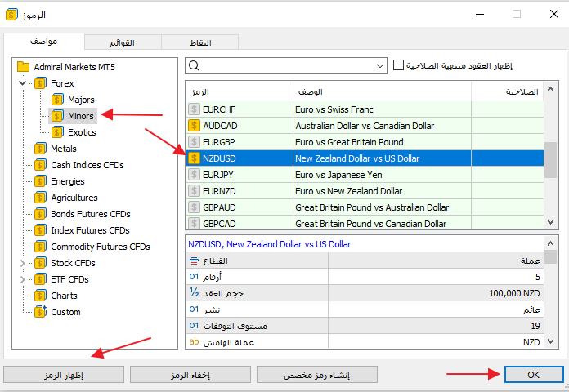The image size is (569, 392).
Task: Click the Bonds Futures CFDs icon
Action: click(x=40, y=214)
